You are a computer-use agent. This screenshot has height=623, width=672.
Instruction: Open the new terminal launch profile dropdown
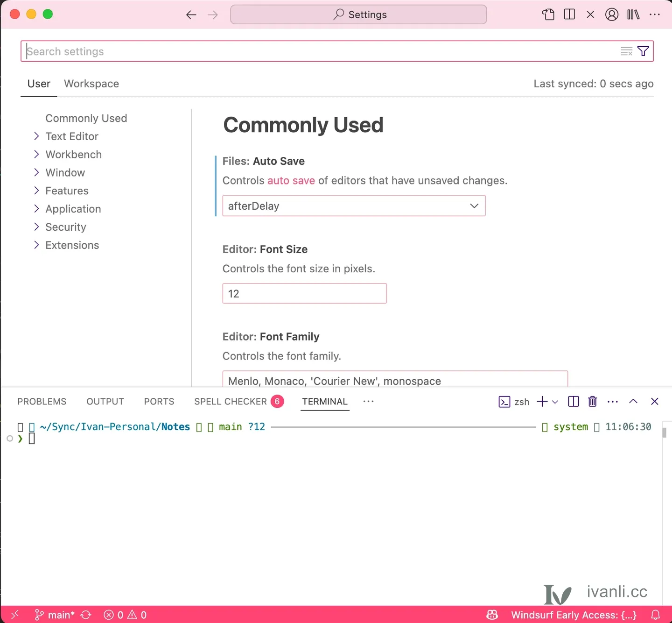click(x=555, y=402)
